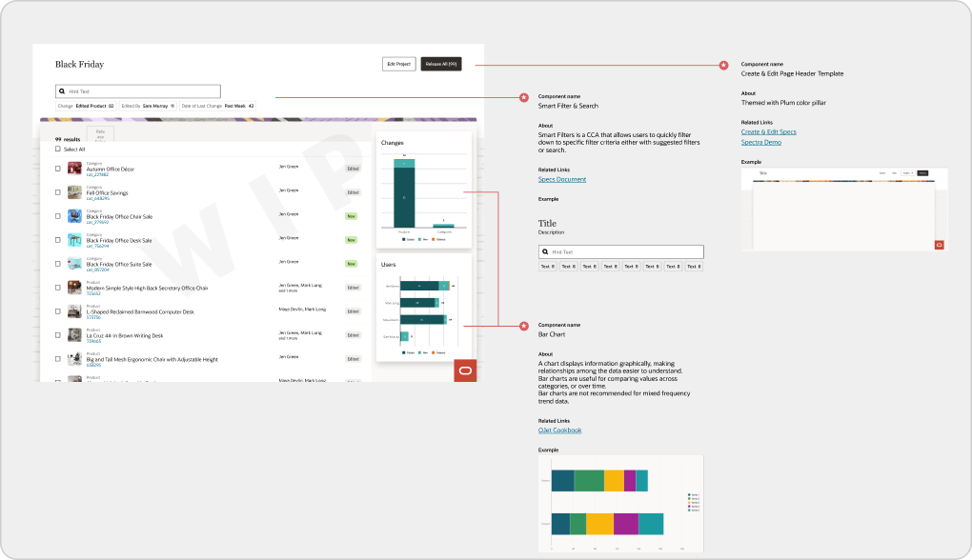This screenshot has width=972, height=560.
Task: Open the Black Friday Office Suite Sale thumbnail
Action: pos(74,263)
